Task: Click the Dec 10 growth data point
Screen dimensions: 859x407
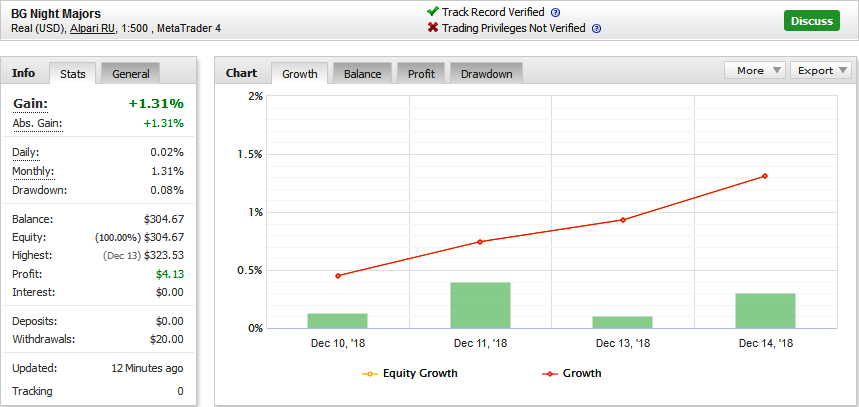Action: [x=338, y=276]
